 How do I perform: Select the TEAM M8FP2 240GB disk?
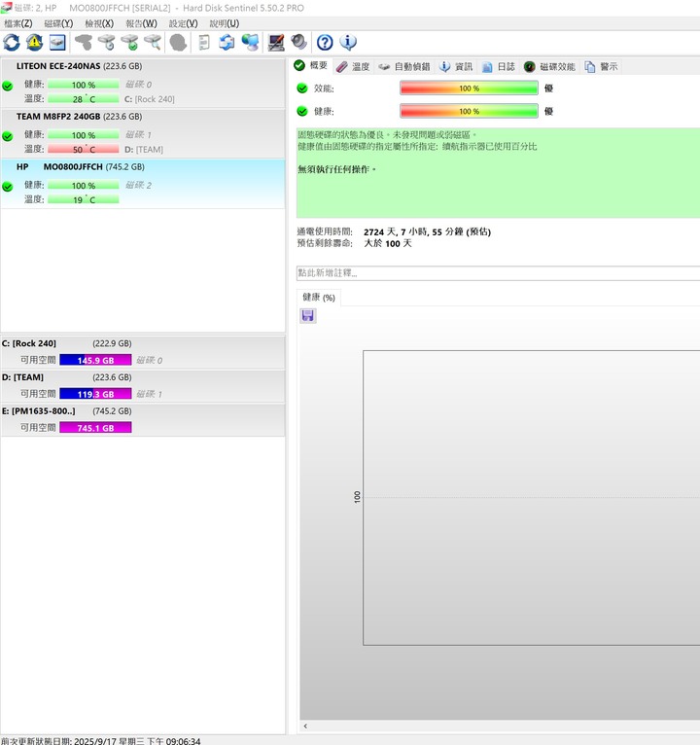pyautogui.click(x=78, y=116)
